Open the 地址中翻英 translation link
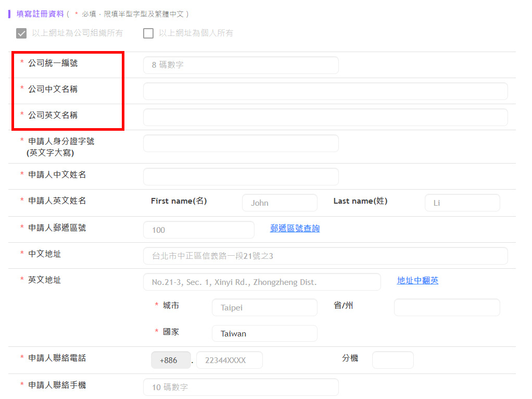 pyautogui.click(x=417, y=281)
